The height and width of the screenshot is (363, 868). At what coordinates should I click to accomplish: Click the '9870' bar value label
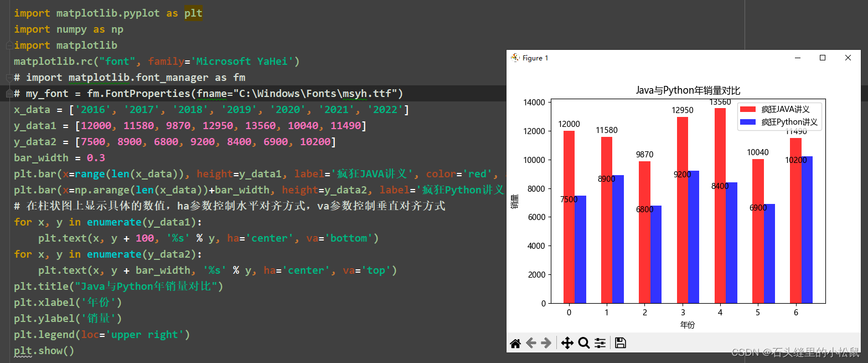coord(644,155)
